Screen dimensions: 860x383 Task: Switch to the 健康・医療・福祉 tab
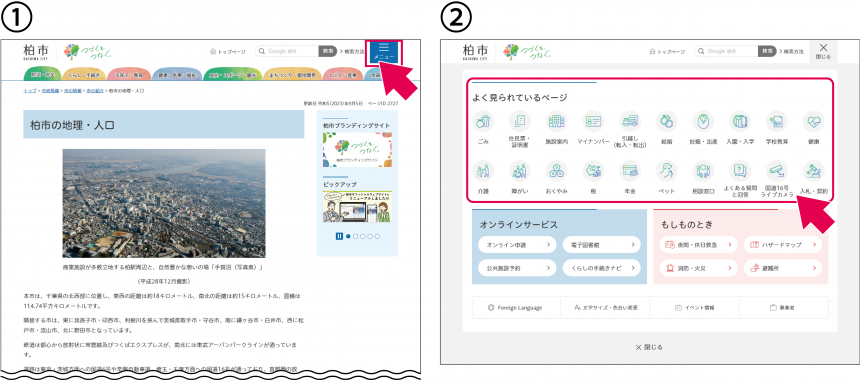176,74
